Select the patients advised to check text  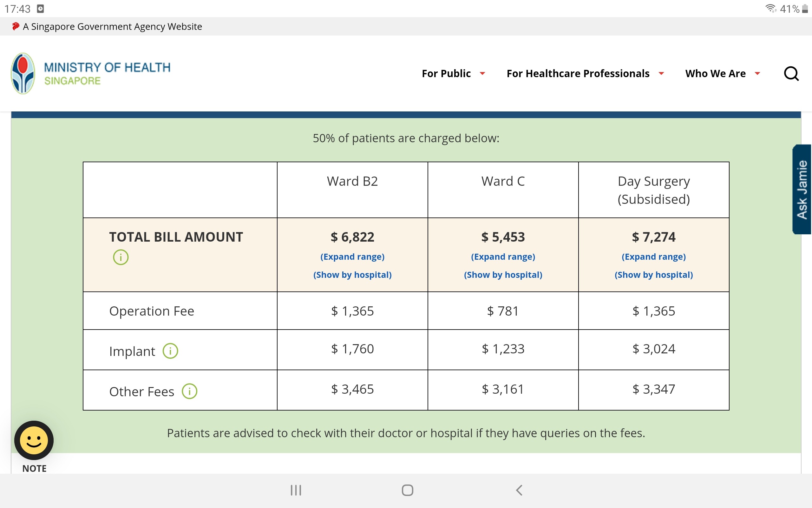(x=406, y=433)
